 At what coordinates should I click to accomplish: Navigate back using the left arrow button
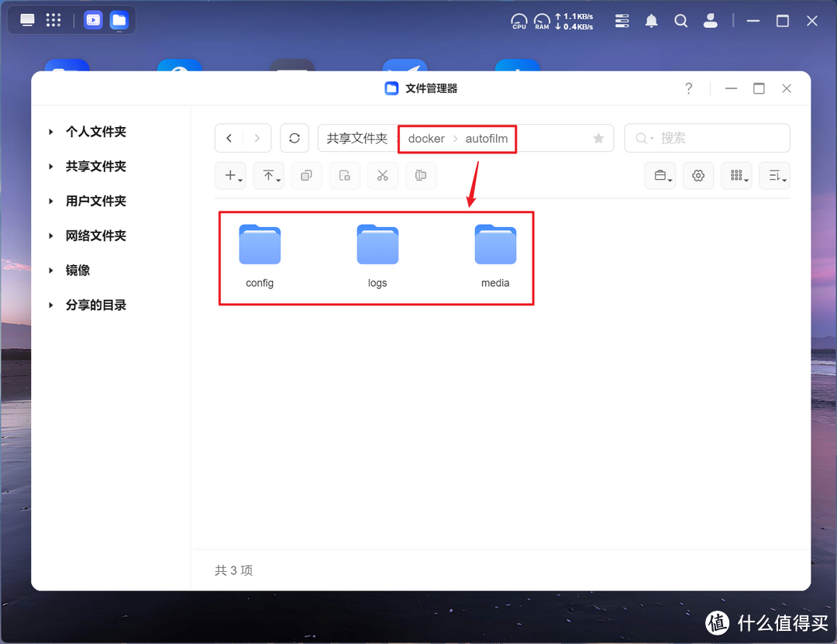coord(229,138)
